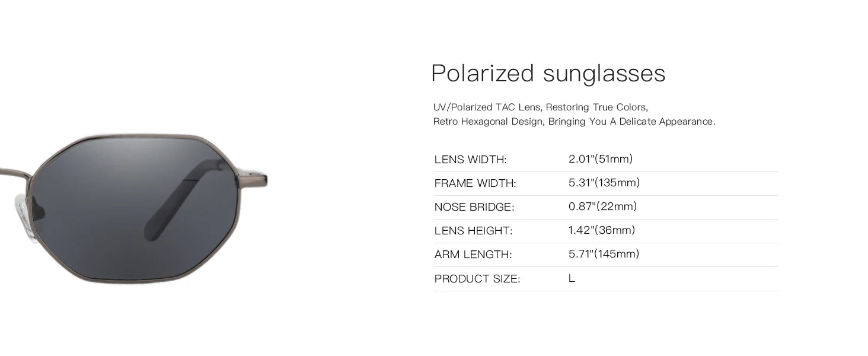The image size is (868, 356).
Task: Click the Polarized sunglasses heading
Action: [548, 74]
